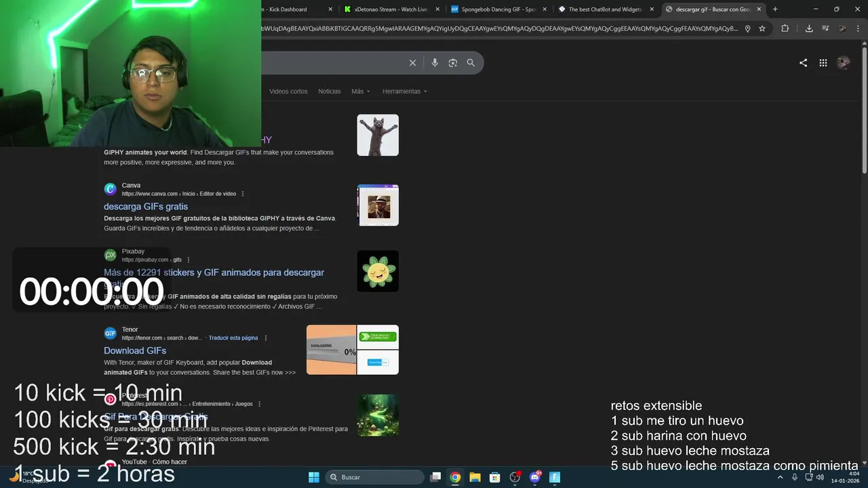Click the microphone icon in the system tray
This screenshot has width=868, height=488.
[x=795, y=477]
